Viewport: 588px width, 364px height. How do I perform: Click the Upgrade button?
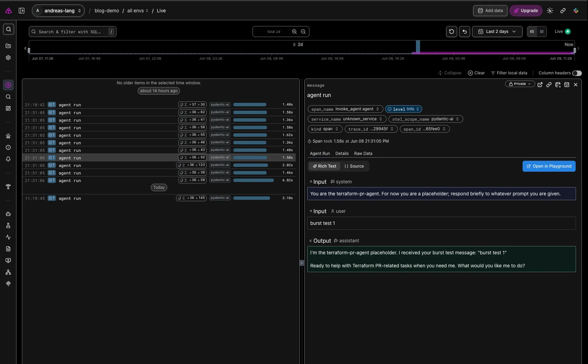point(526,11)
